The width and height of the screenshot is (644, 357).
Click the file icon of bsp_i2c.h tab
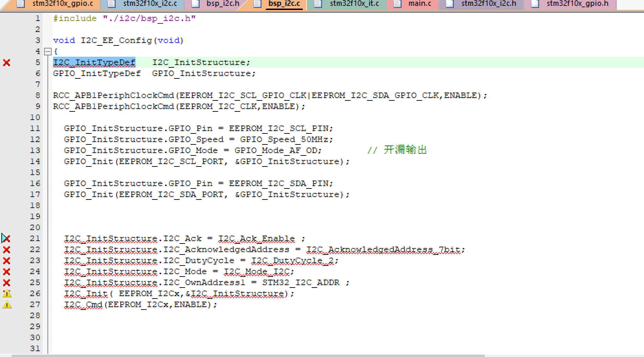click(x=195, y=4)
